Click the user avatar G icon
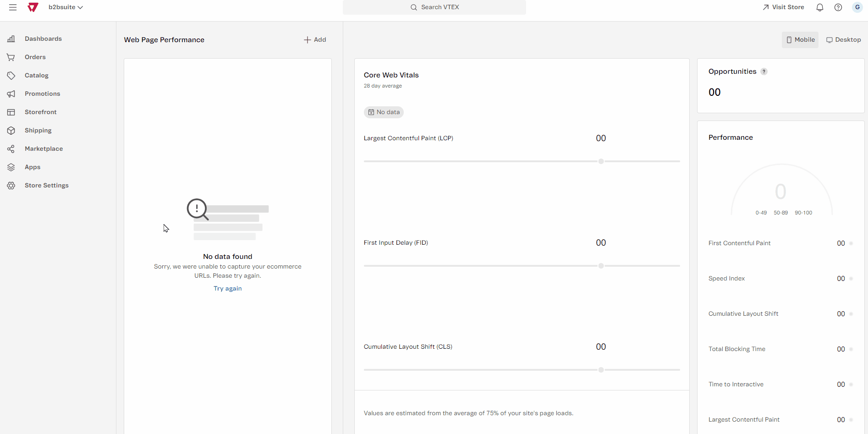The height and width of the screenshot is (434, 868). coord(857,7)
